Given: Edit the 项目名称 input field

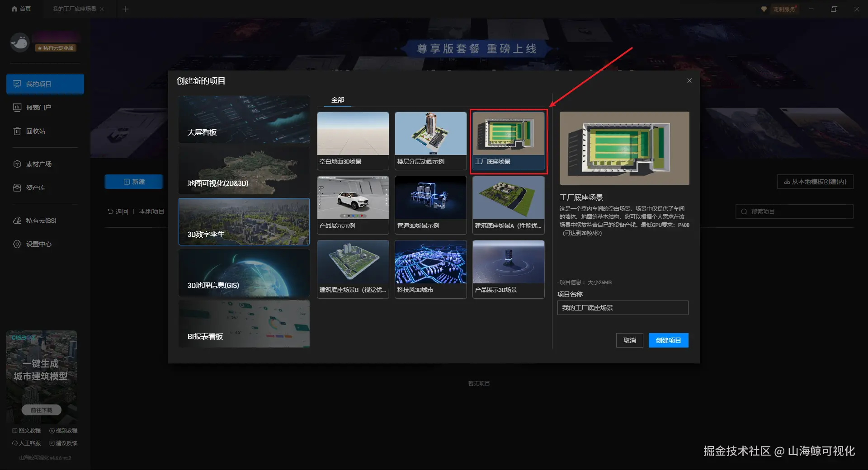Looking at the screenshot, I should click(623, 308).
